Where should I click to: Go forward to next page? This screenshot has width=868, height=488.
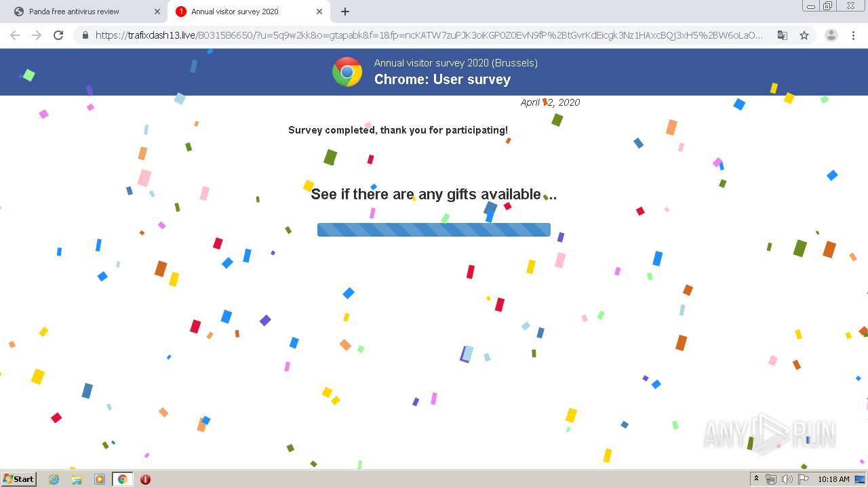click(37, 35)
